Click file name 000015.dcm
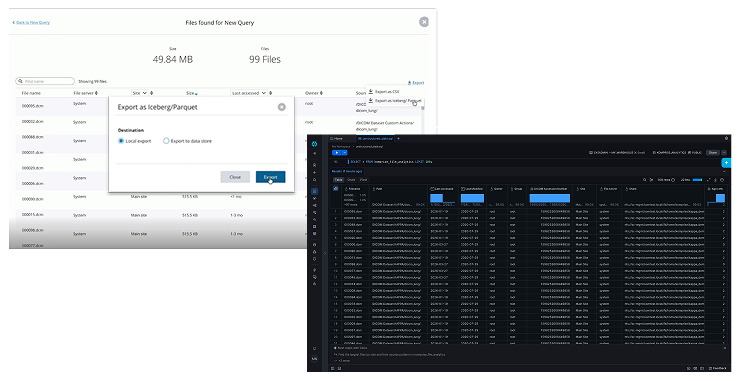 coord(32,214)
